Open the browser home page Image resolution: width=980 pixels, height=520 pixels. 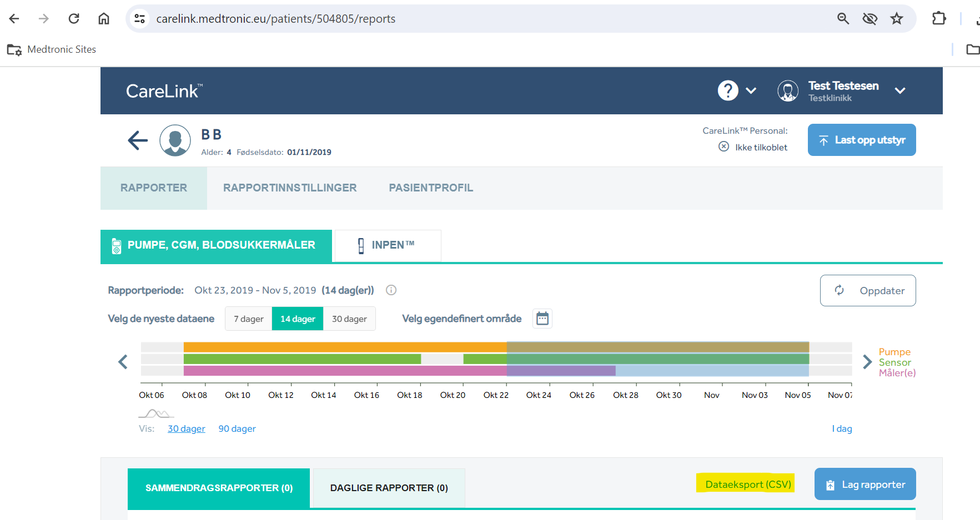pyautogui.click(x=104, y=19)
